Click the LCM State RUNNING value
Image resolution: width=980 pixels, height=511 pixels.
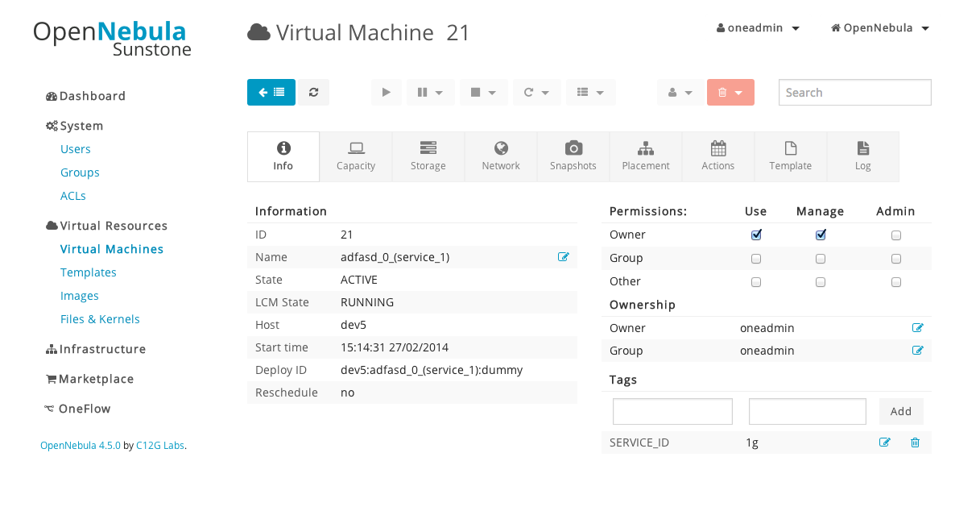[367, 302]
